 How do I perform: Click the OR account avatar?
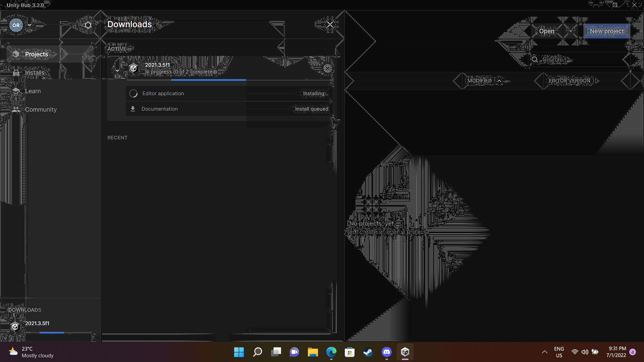(16, 25)
